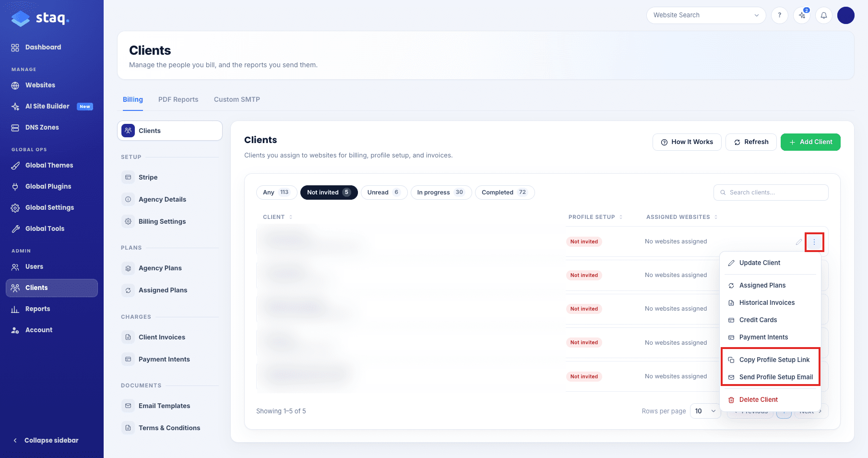Open the AI sparkle icon with badge
Screen dimensions: 868x458
(802, 15)
